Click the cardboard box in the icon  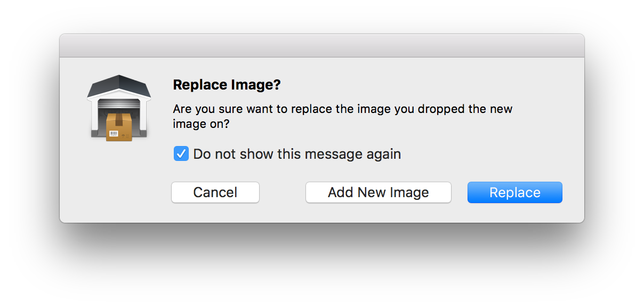(119, 126)
